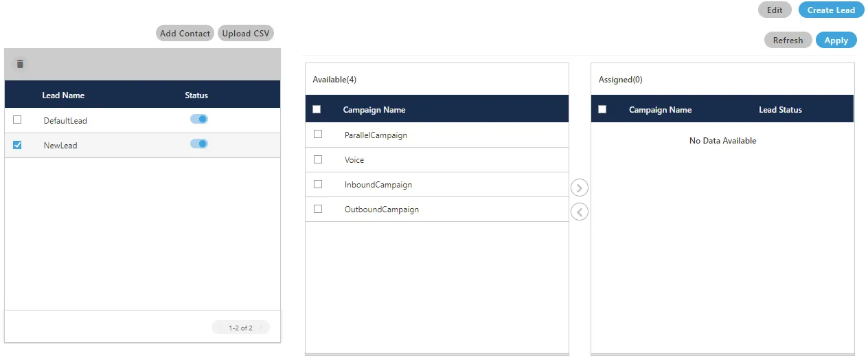The height and width of the screenshot is (362, 868).
Task: Click the ParallelCampaign row name
Action: pyautogui.click(x=376, y=135)
